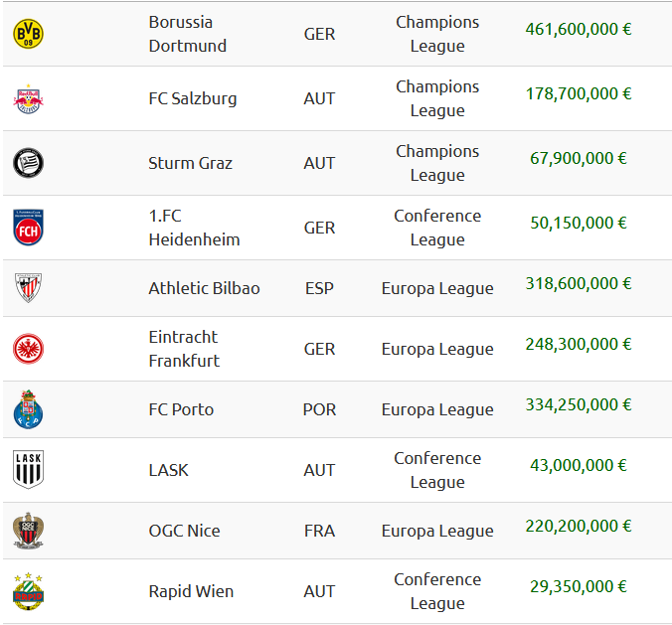Open the Borussia Dortmund team link
The height and width of the screenshot is (625, 672).
187,34
